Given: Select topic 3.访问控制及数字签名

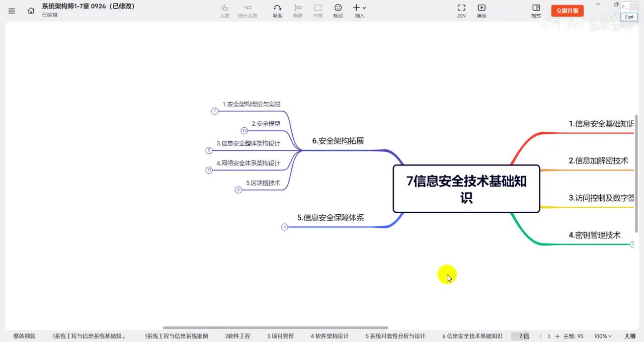Looking at the screenshot, I should point(601,198).
